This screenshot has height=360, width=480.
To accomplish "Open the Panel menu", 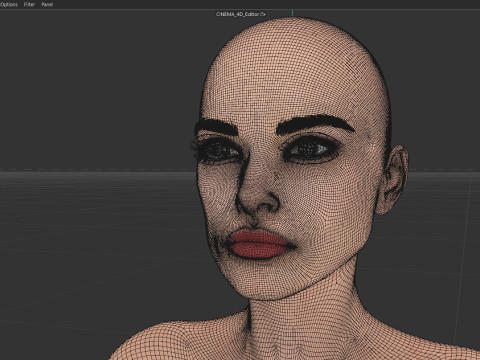I will [47, 4].
